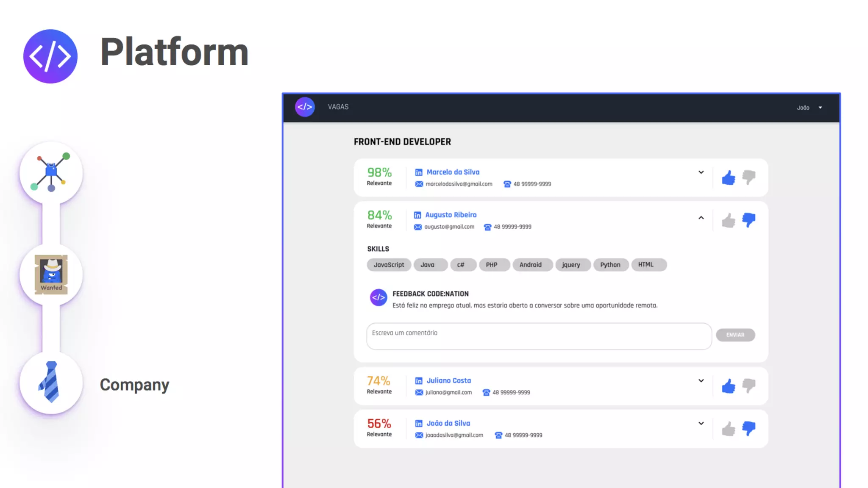
Task: Expand Marcelo da Silva candidate card
Action: [x=701, y=172]
